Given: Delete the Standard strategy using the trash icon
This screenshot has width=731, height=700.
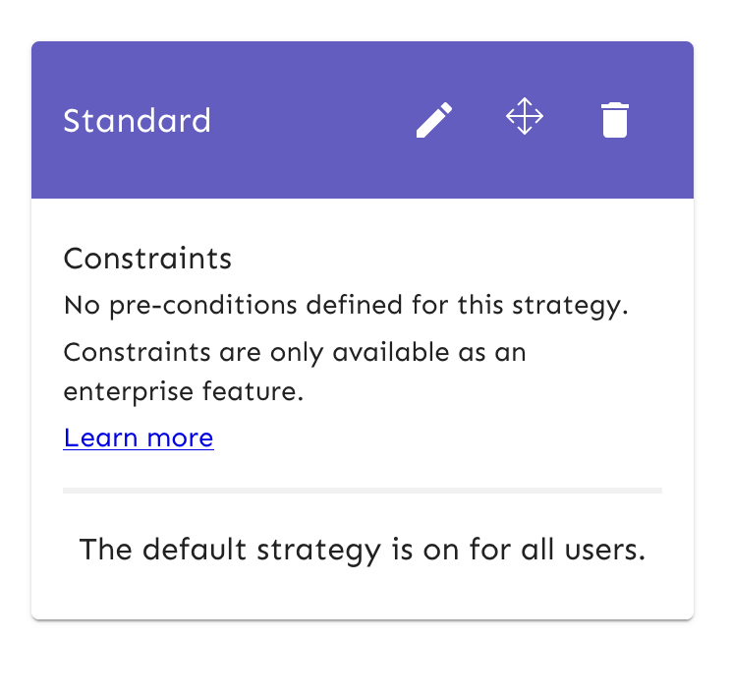Looking at the screenshot, I should click(615, 120).
